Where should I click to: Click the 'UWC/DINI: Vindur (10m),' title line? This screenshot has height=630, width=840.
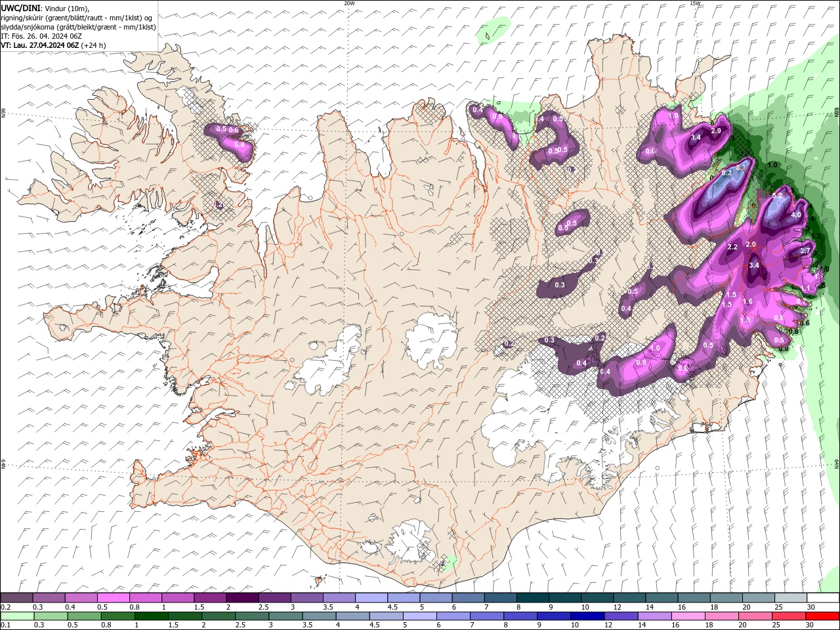(45, 8)
